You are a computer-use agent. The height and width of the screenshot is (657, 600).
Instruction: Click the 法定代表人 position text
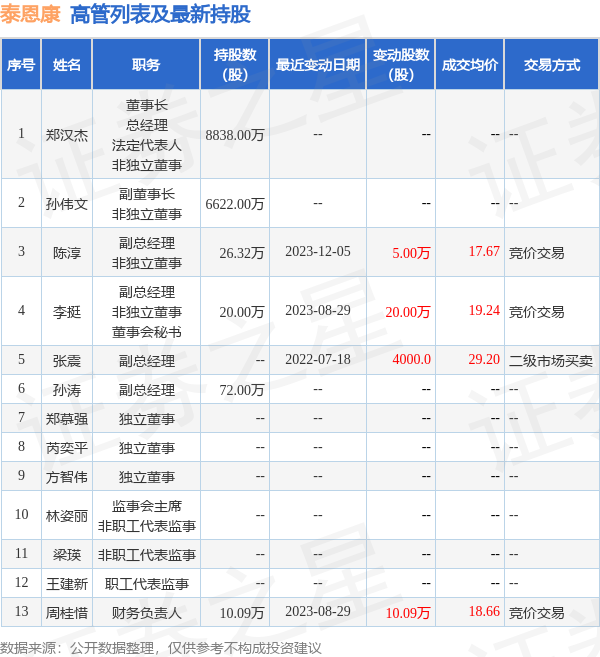(146, 145)
